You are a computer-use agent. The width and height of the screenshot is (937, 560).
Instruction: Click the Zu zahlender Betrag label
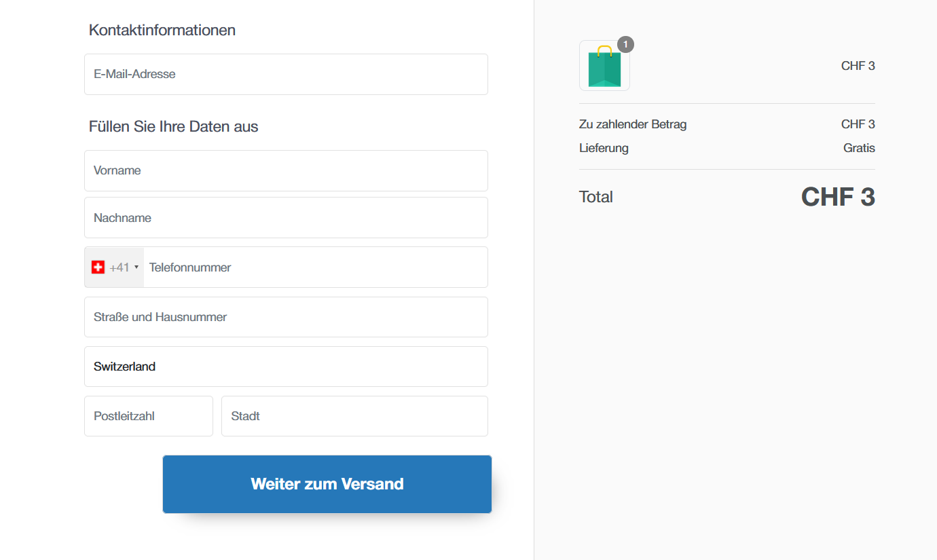633,124
